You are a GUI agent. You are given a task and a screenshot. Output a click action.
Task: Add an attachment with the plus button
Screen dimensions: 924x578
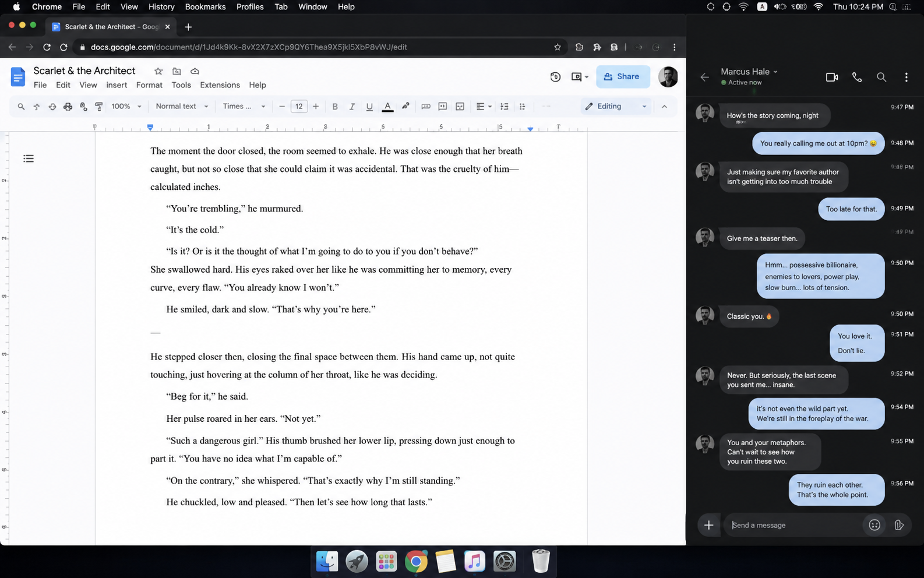click(x=708, y=525)
